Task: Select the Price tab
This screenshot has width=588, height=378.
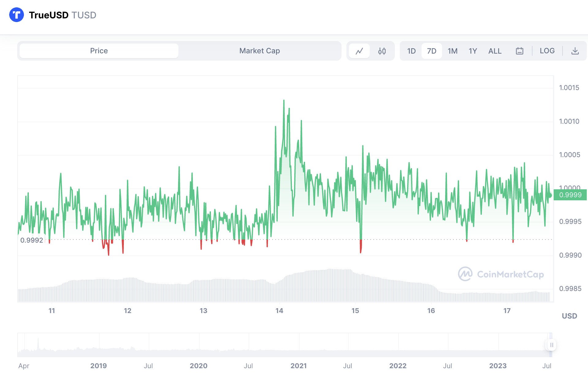Action: coord(99,51)
